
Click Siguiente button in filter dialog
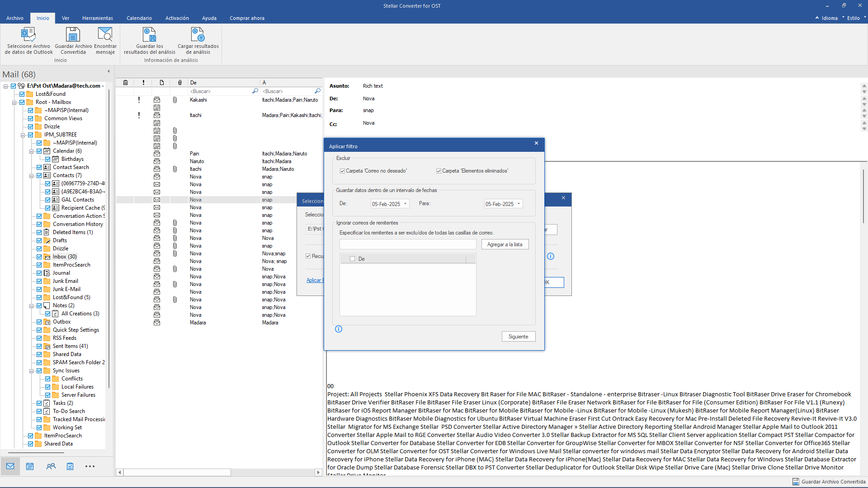(519, 337)
